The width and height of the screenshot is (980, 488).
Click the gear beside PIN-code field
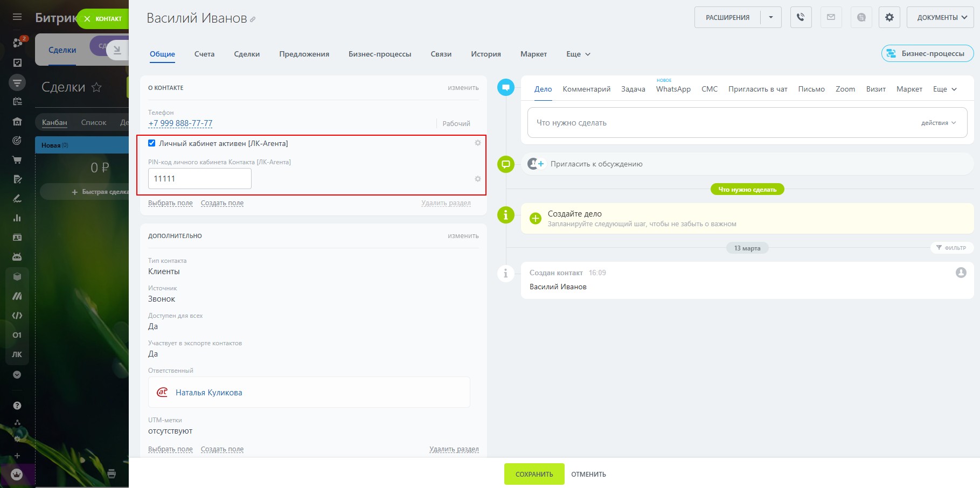(x=477, y=179)
